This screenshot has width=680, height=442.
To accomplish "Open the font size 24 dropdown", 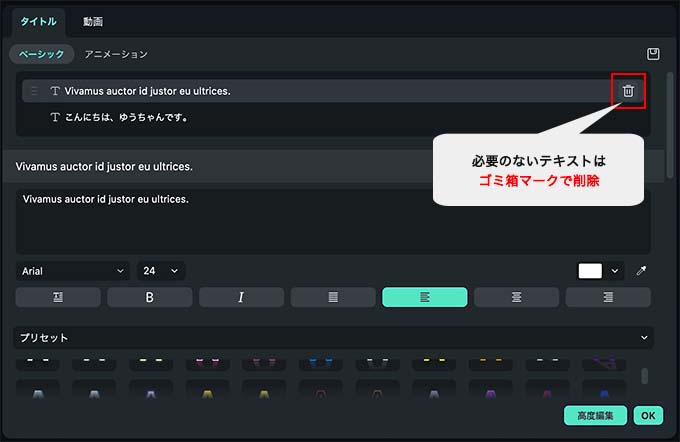I will click(x=161, y=271).
